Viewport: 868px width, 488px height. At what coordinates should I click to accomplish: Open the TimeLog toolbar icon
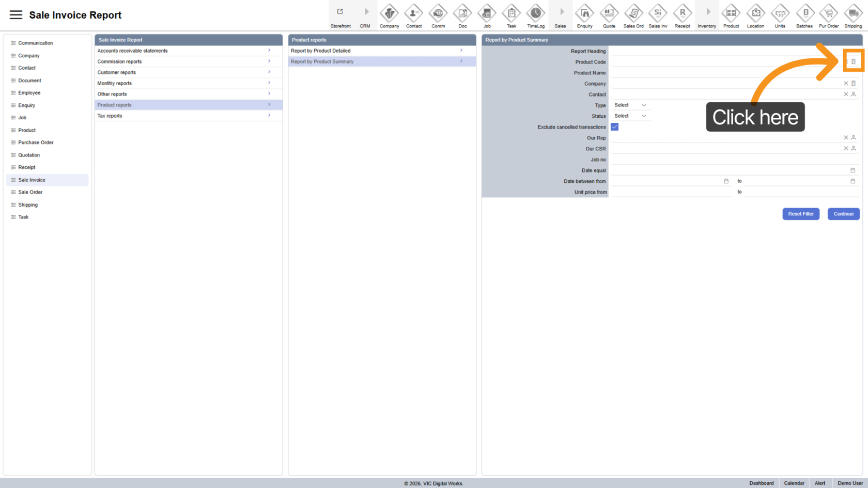535,13
